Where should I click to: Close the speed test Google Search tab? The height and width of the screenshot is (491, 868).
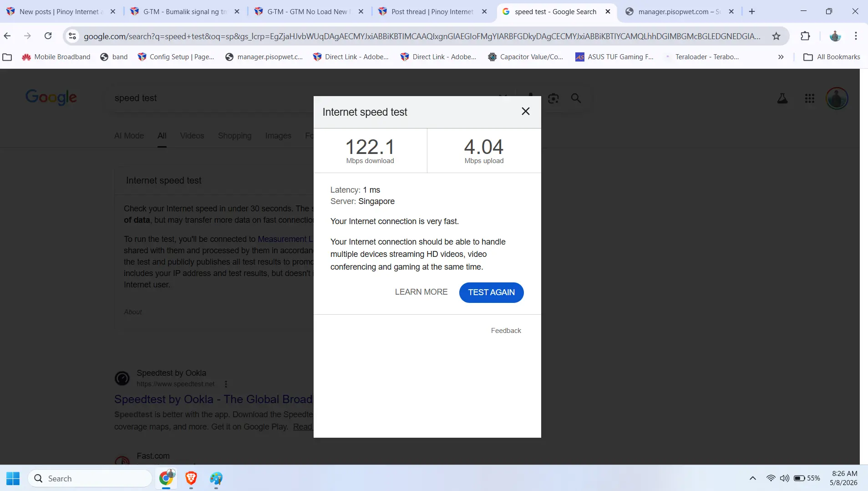pos(608,11)
